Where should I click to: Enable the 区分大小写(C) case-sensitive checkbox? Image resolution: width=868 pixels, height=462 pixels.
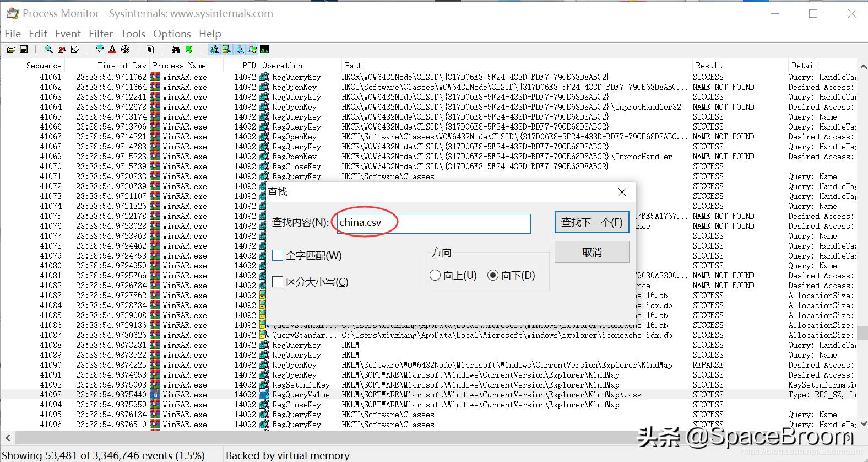coord(278,282)
